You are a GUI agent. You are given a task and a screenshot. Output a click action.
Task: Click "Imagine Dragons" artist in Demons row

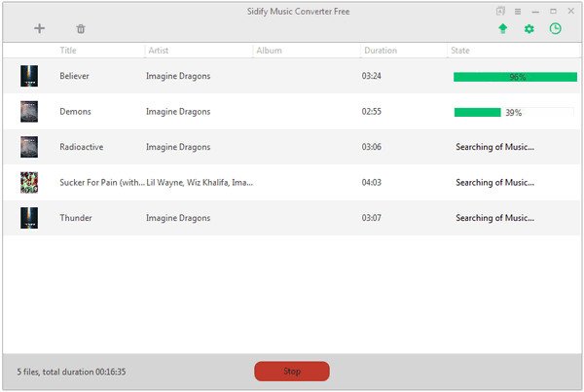pyautogui.click(x=178, y=111)
